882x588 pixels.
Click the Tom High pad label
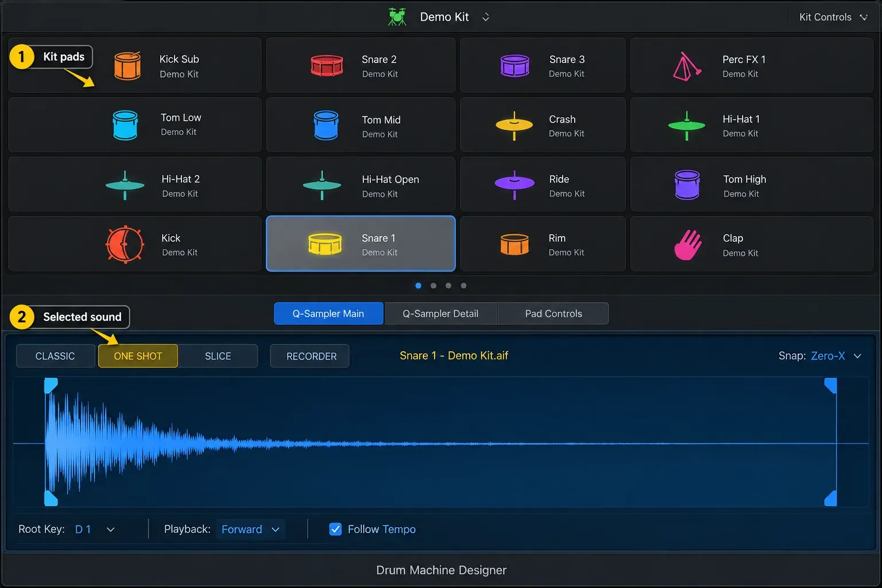pos(745,179)
